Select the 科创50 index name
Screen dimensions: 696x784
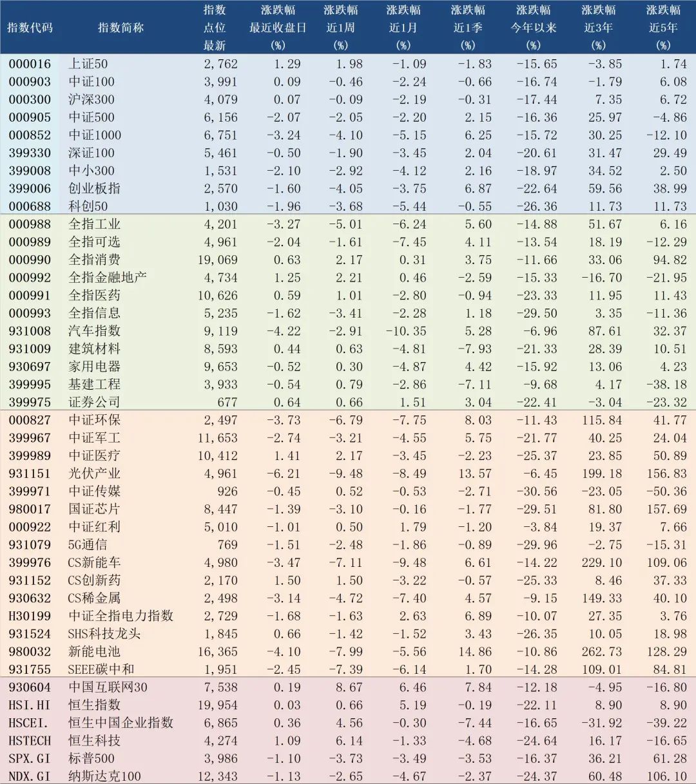(88, 206)
